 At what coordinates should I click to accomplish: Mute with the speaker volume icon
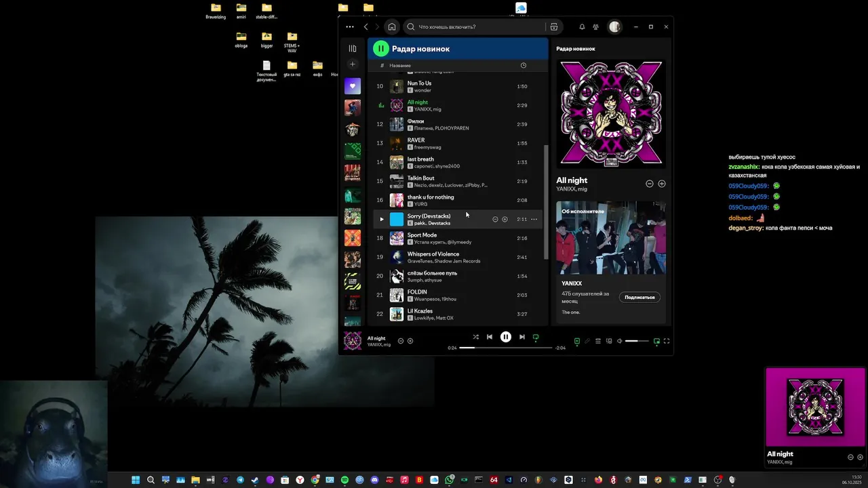coord(620,341)
